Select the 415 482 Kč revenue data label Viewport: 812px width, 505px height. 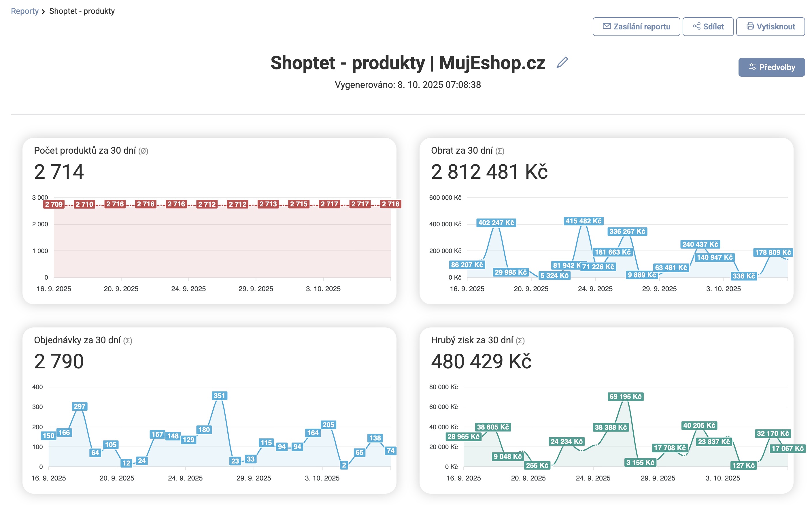(583, 221)
